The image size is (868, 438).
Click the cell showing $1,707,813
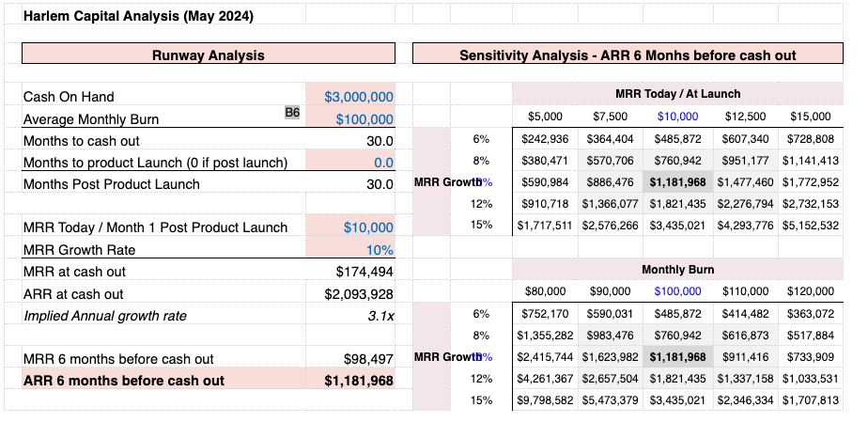(811, 399)
